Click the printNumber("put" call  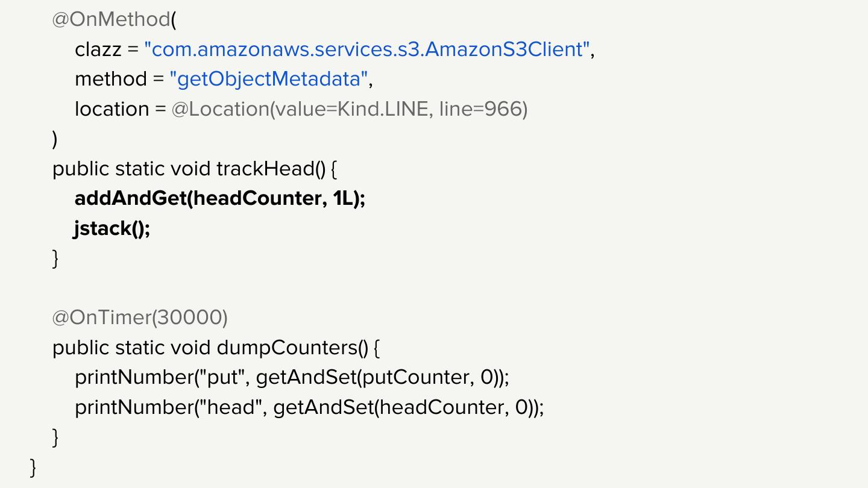pyautogui.click(x=162, y=377)
